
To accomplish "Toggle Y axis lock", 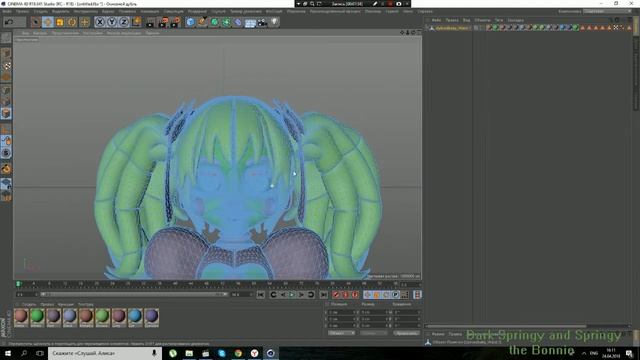I will point(111,22).
